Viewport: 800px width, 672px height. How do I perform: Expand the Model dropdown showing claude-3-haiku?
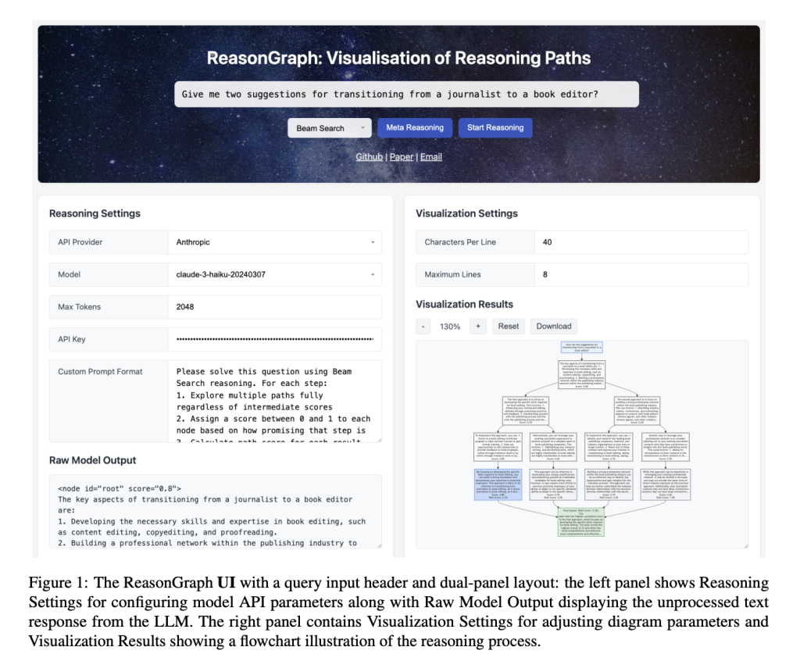(x=274, y=274)
